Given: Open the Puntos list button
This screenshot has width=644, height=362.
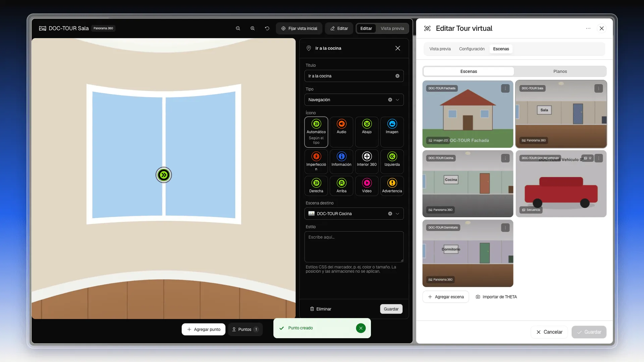Looking at the screenshot, I should click(x=245, y=329).
